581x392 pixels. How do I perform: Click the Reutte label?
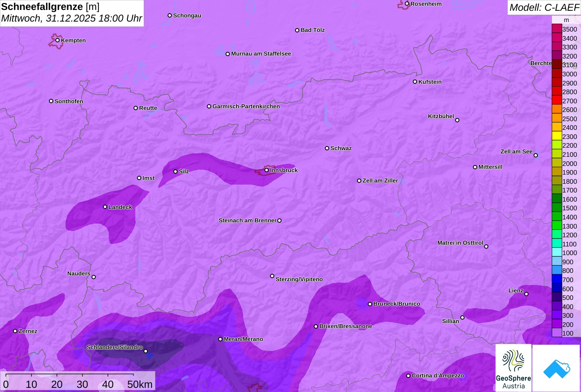point(148,108)
